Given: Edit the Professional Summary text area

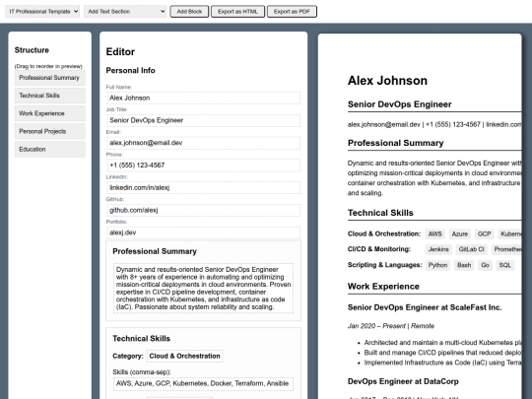Looking at the screenshot, I should point(204,288).
